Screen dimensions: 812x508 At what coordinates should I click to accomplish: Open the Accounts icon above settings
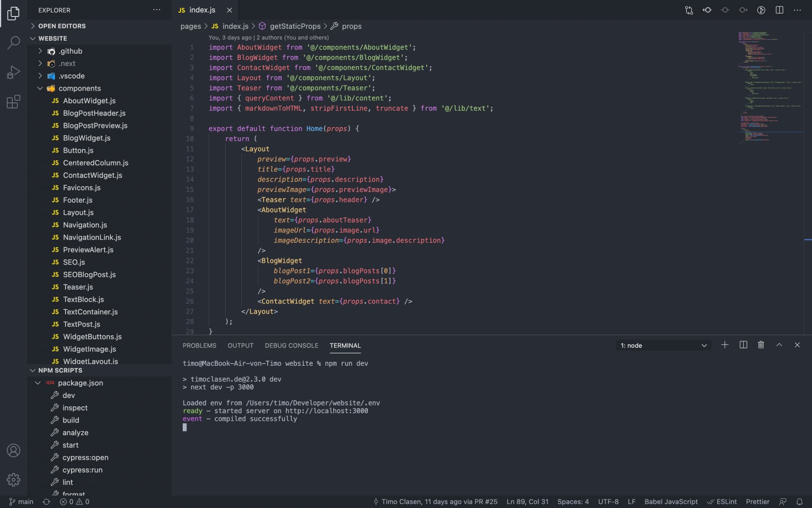point(13,450)
